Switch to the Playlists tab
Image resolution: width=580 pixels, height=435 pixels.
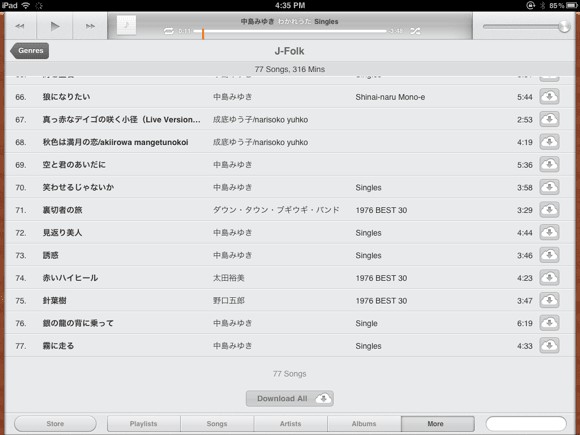[144, 424]
